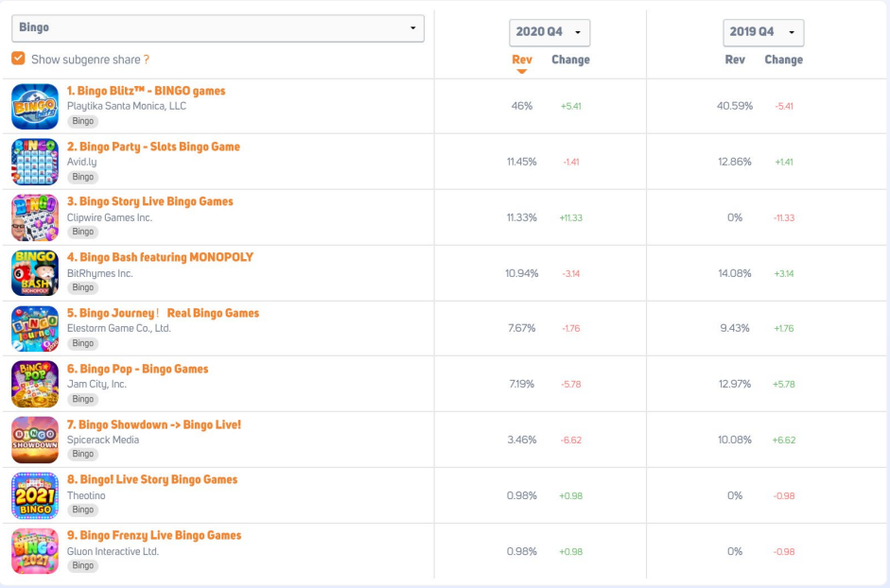Open Bingo Journey Real Bingo Games link

click(x=163, y=313)
